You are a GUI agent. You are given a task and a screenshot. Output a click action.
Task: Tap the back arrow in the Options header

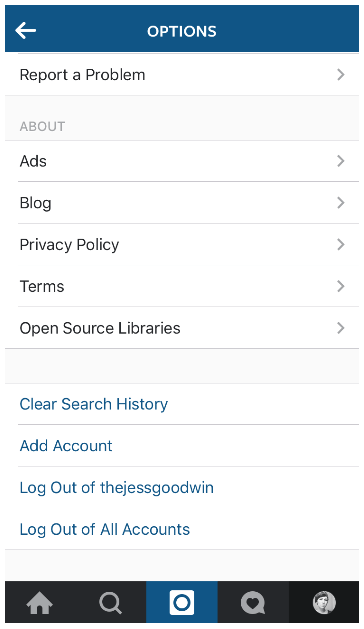pyautogui.click(x=25, y=31)
